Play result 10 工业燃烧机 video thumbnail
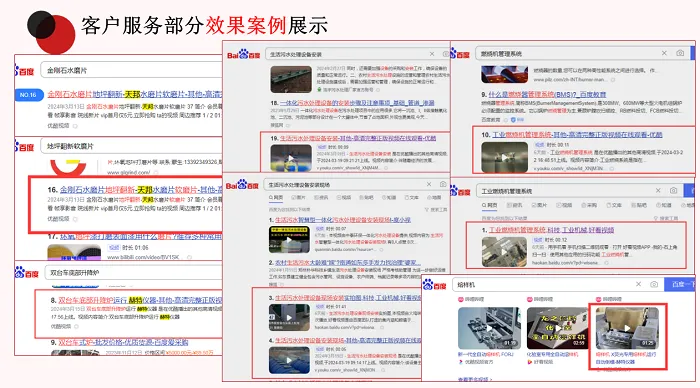The image size is (700, 388). click(x=504, y=157)
